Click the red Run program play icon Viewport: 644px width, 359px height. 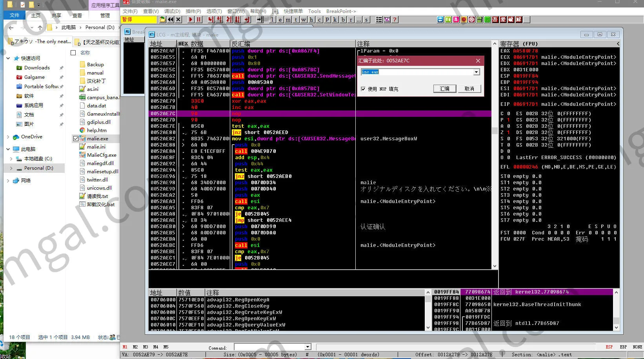coord(191,20)
